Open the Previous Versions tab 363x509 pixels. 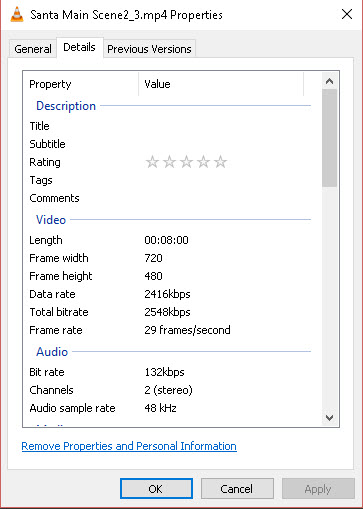(149, 49)
